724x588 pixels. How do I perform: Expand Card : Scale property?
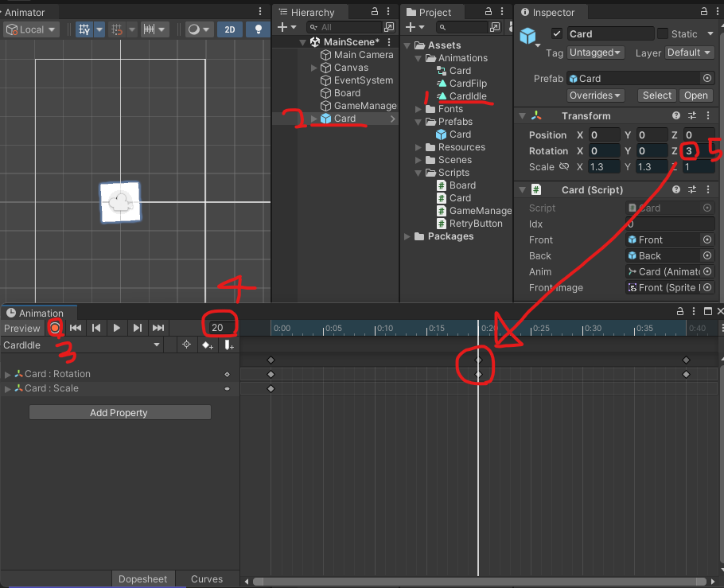(7, 389)
